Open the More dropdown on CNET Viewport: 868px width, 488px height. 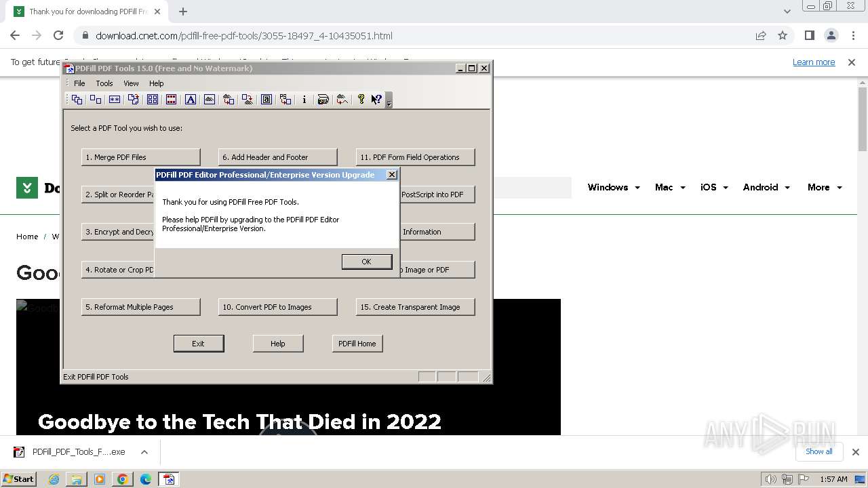click(825, 187)
